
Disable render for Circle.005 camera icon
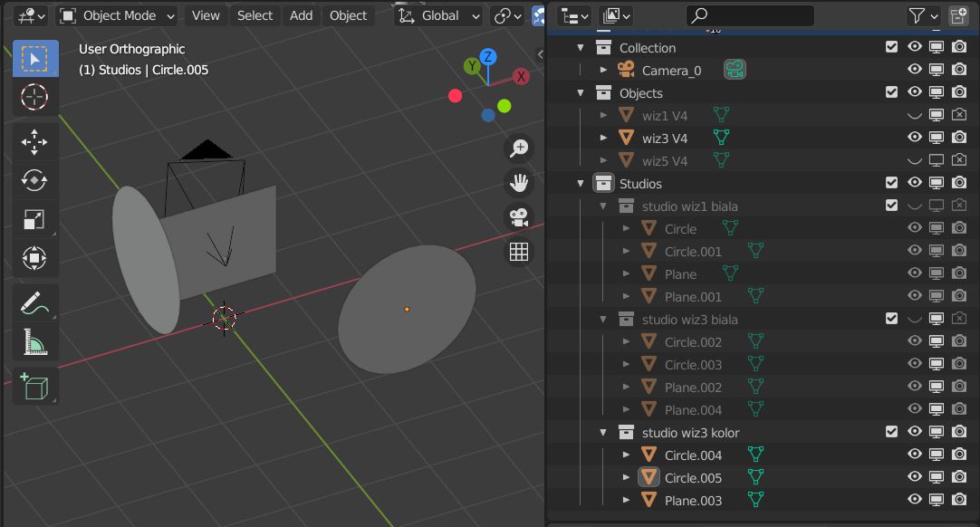pyautogui.click(x=959, y=477)
